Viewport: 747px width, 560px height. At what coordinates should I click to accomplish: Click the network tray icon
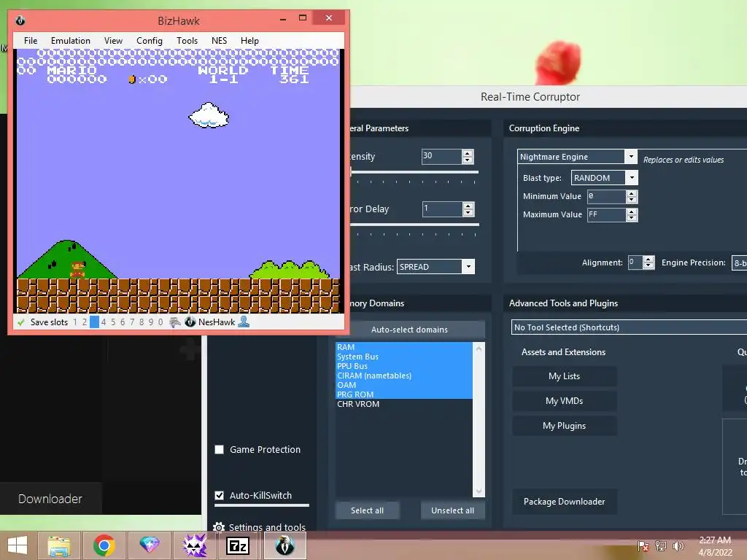click(661, 545)
